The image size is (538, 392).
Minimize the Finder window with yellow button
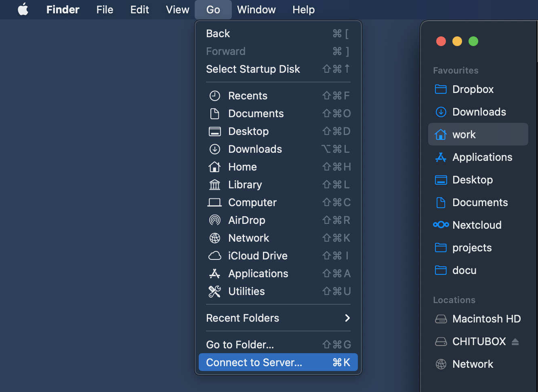(x=457, y=41)
